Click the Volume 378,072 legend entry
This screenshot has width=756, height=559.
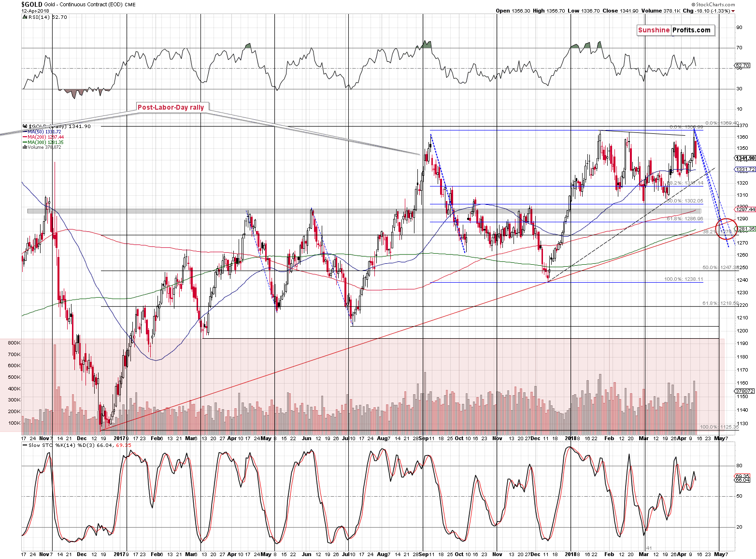coord(42,147)
